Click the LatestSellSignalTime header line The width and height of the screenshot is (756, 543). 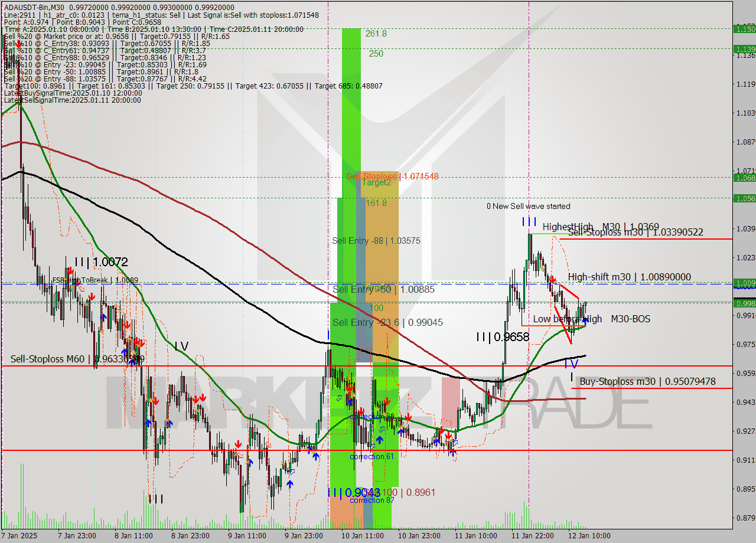(72, 100)
